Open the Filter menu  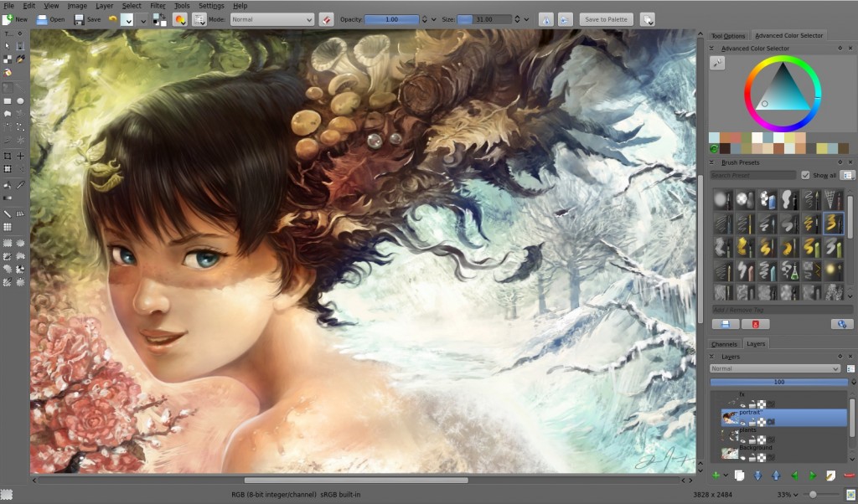tap(158, 6)
